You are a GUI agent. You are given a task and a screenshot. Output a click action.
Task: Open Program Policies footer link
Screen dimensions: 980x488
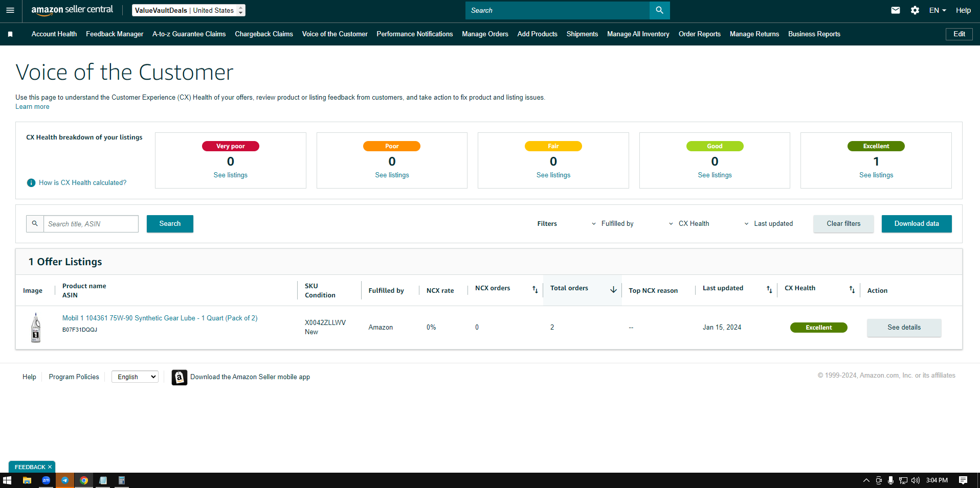74,377
